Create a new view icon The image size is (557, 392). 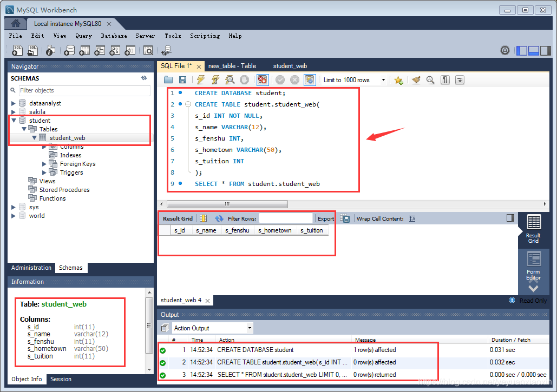(x=100, y=50)
